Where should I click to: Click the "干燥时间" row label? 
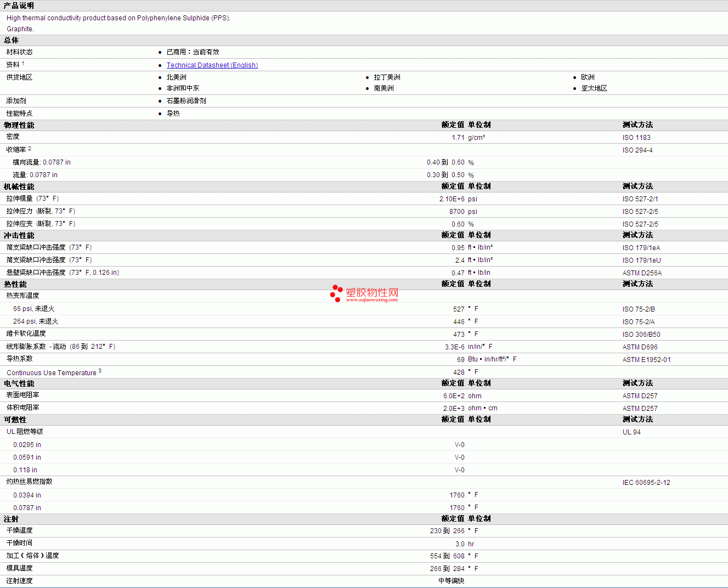[x=20, y=543]
